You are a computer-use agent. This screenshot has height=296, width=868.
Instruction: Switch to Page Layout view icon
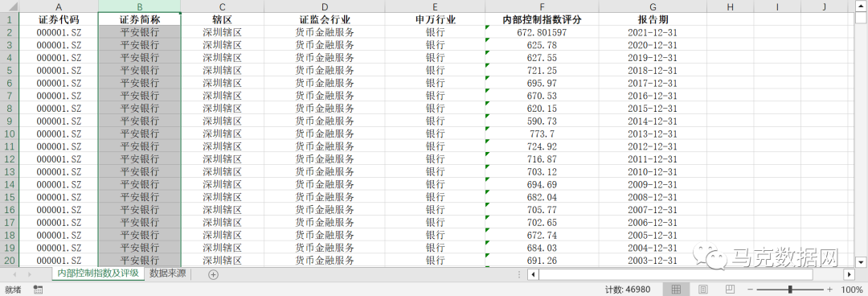click(703, 290)
